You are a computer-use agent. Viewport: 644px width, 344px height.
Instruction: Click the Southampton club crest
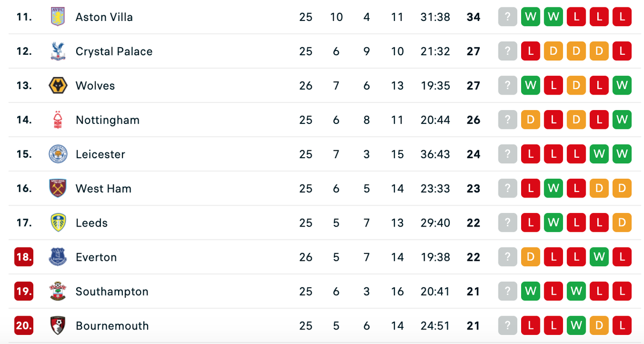[x=57, y=291]
